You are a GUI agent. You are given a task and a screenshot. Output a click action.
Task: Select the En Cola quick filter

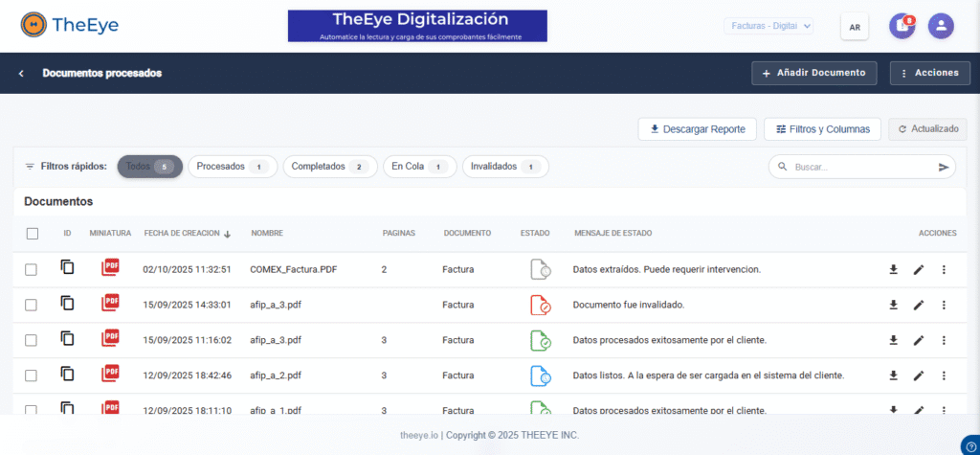[418, 167]
